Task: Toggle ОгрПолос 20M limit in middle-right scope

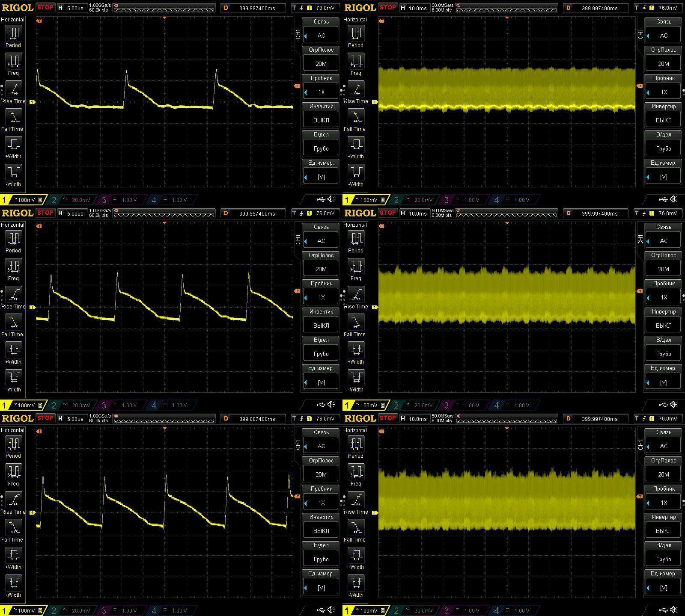Action: pyautogui.click(x=663, y=269)
